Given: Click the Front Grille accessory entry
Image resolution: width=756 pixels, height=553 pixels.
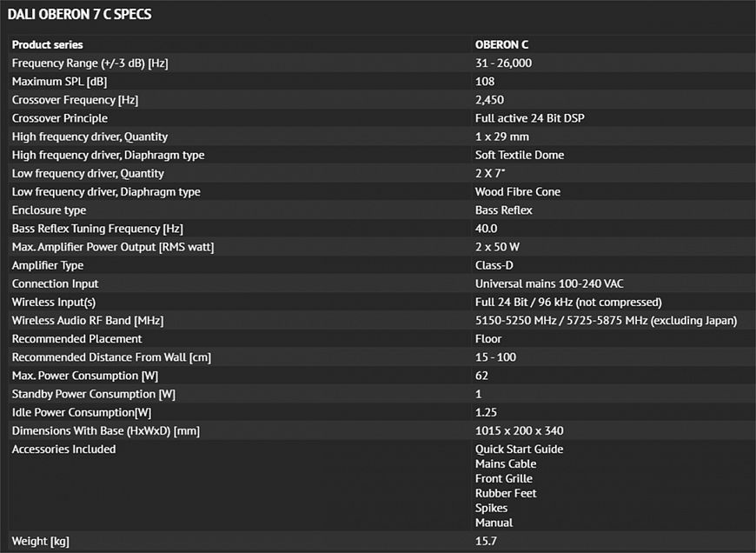Looking at the screenshot, I should 503,479.
